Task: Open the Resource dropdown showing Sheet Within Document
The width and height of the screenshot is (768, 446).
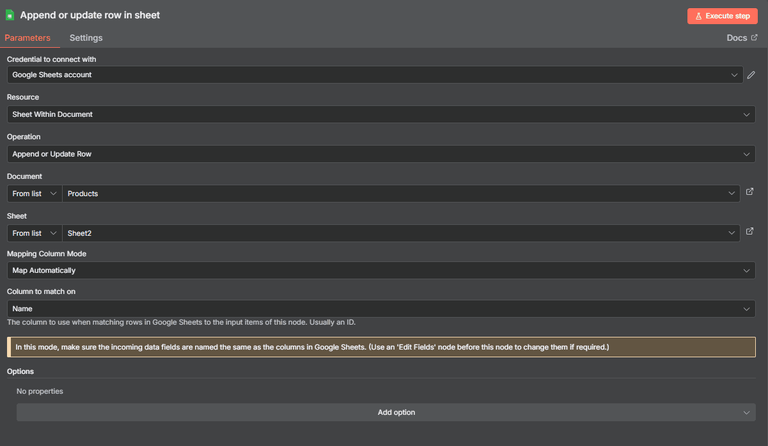Action: (381, 114)
